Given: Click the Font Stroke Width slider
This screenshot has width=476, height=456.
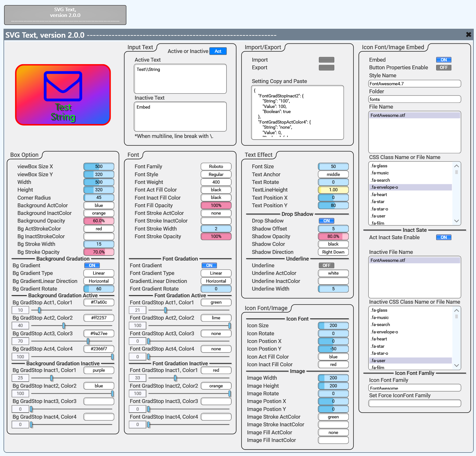Looking at the screenshot, I should click(216, 229).
